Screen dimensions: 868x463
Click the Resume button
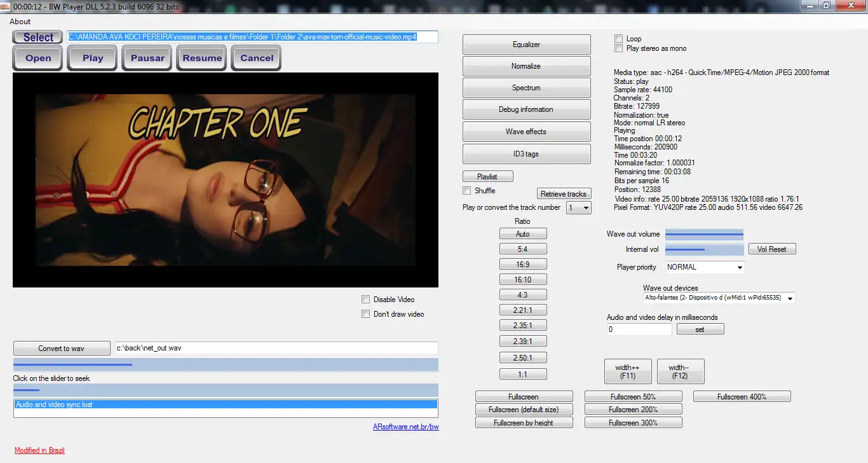202,58
